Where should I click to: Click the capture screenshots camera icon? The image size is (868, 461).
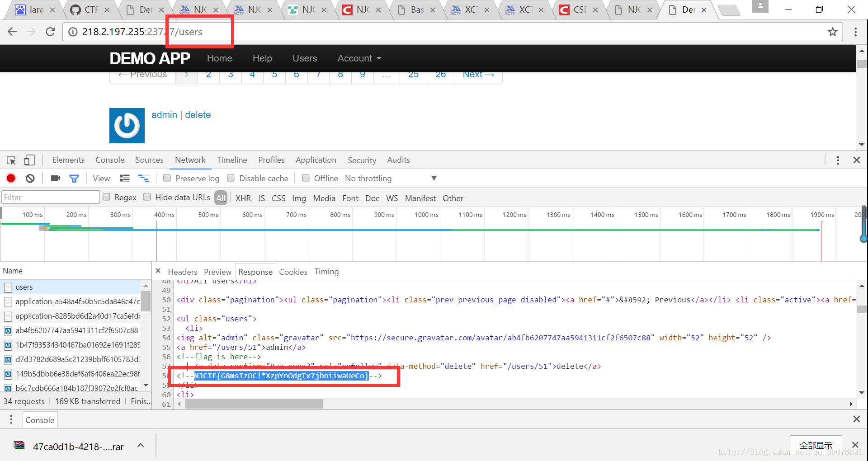click(x=56, y=178)
